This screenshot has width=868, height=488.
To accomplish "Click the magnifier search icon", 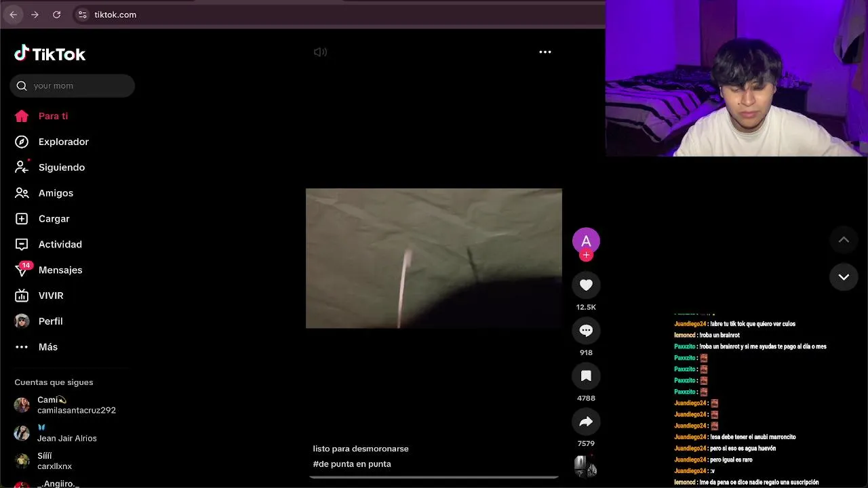I will [22, 86].
